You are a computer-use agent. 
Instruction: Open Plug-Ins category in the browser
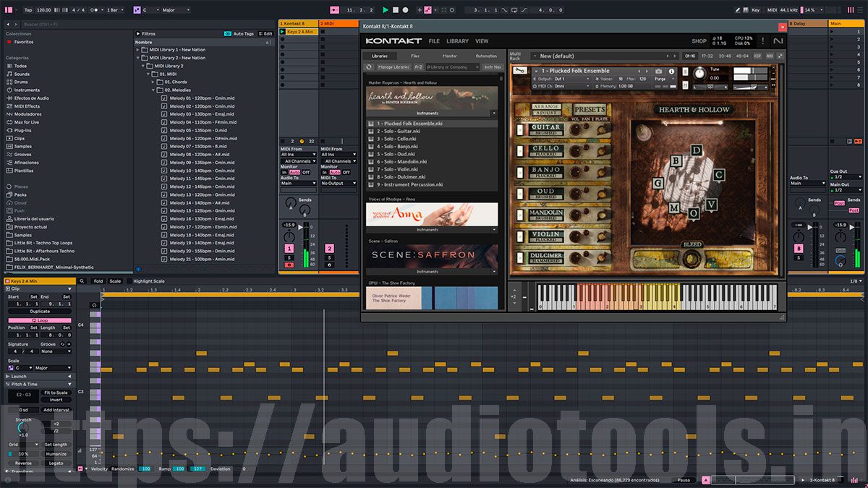22,130
